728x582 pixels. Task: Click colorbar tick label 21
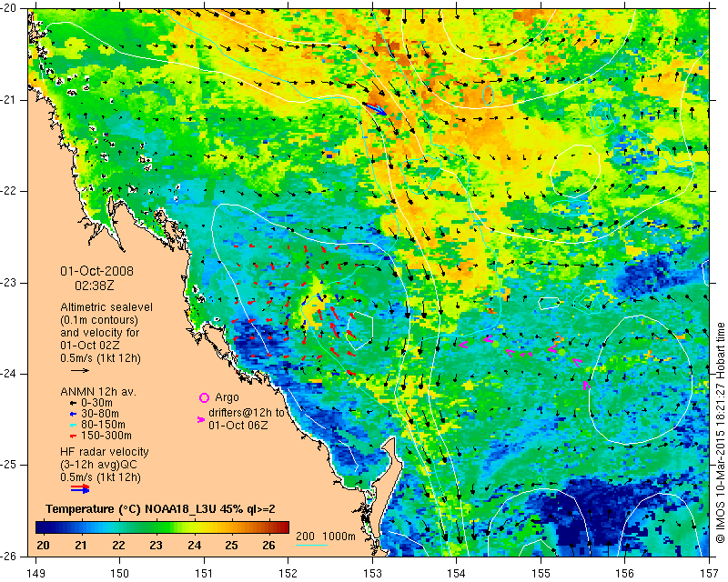(81, 546)
